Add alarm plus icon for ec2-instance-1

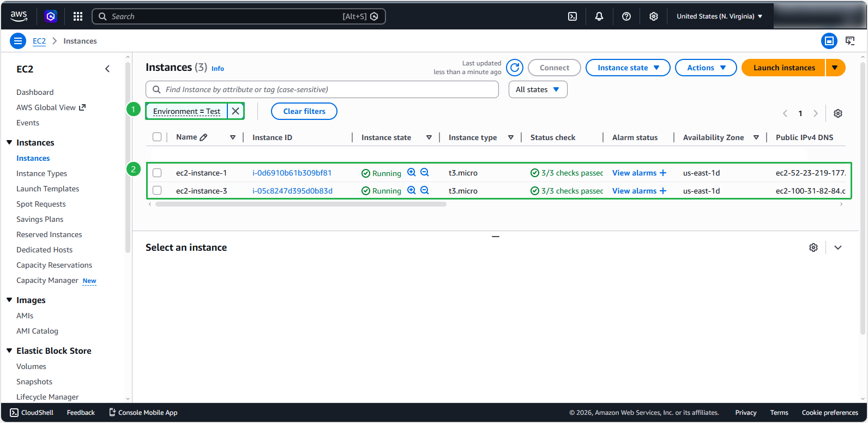[663, 173]
